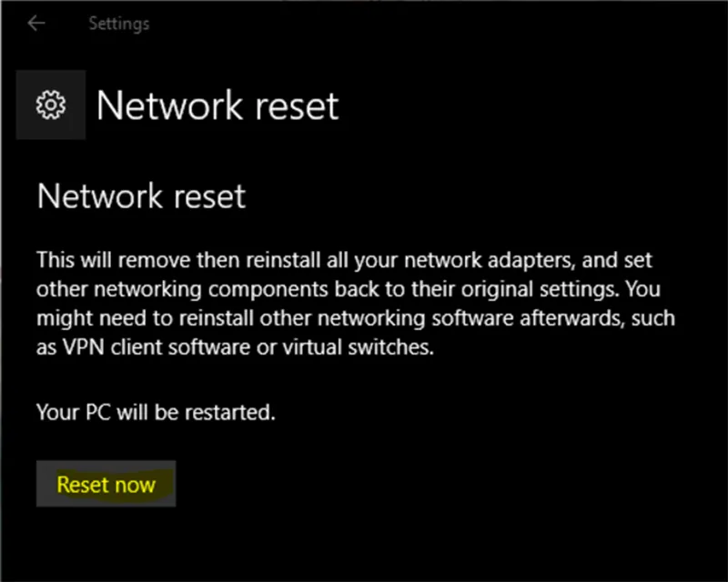Screen dimensions: 728x582
Task: Click the yellow-highlighted reset action
Action: coord(106,484)
